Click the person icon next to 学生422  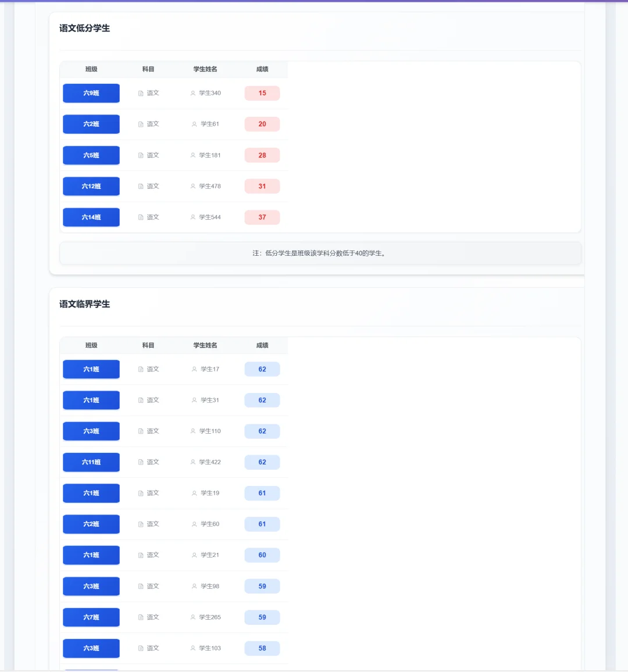click(x=193, y=462)
